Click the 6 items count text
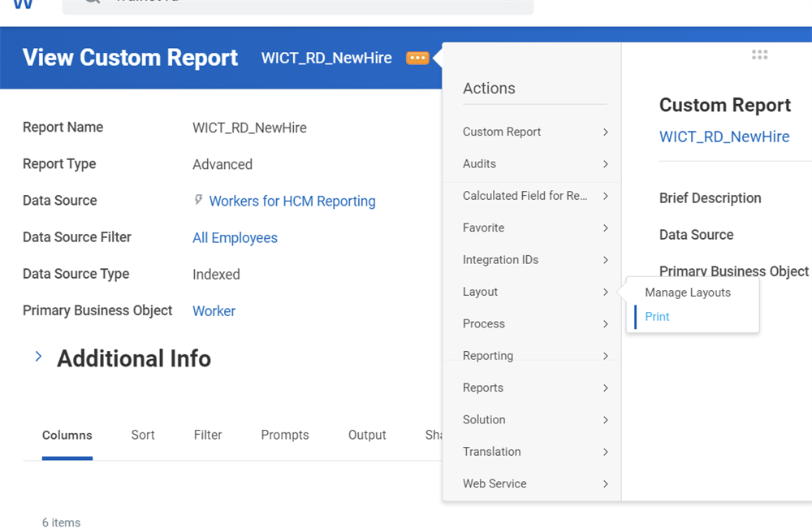 [61, 522]
